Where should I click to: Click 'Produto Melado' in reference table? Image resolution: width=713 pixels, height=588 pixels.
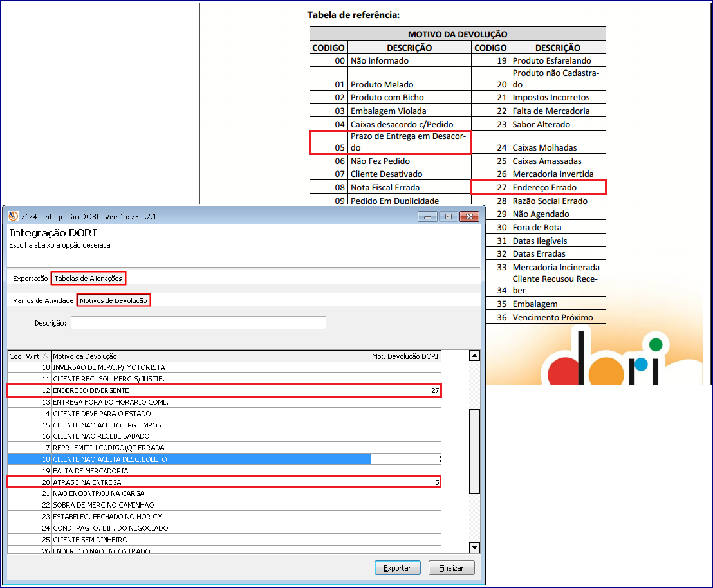pos(382,84)
